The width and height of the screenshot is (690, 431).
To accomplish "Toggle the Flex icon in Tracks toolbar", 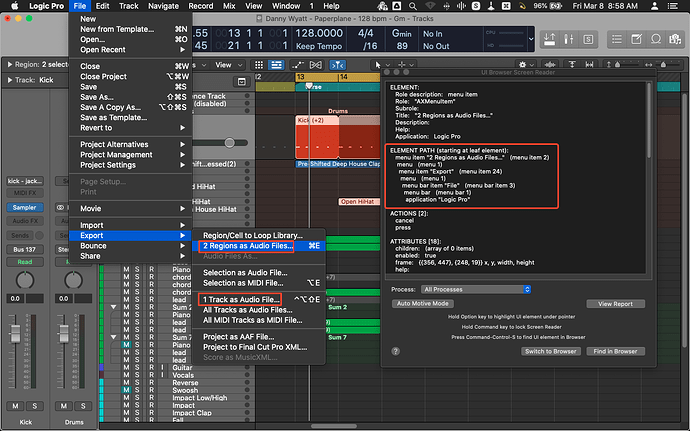I will 316,65.
